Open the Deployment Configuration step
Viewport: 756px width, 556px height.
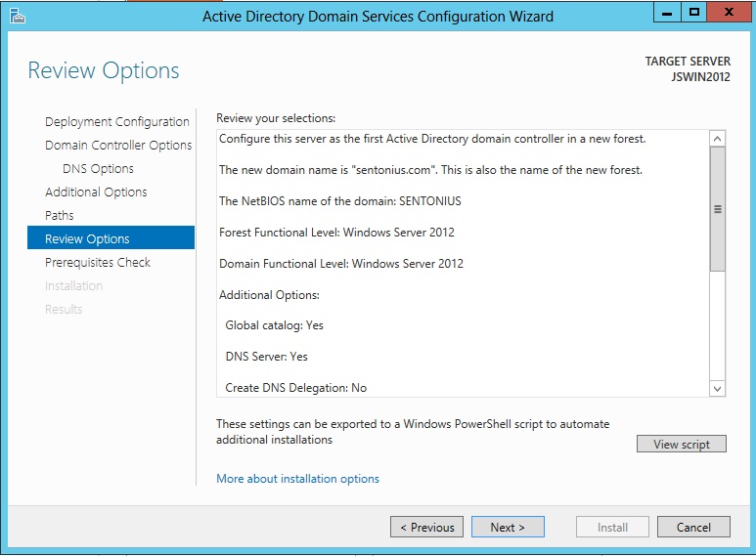pyautogui.click(x=117, y=122)
